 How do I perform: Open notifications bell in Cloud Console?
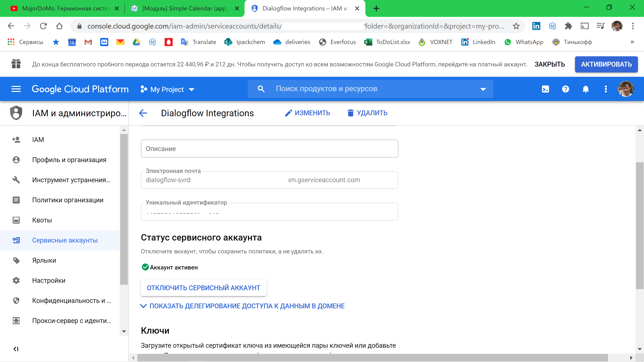(x=586, y=89)
